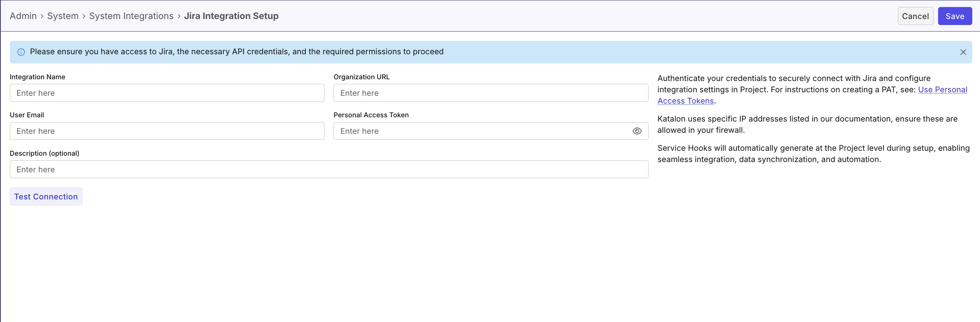Navigate to System Integrations breadcrumb
The image size is (980, 322).
tap(131, 16)
